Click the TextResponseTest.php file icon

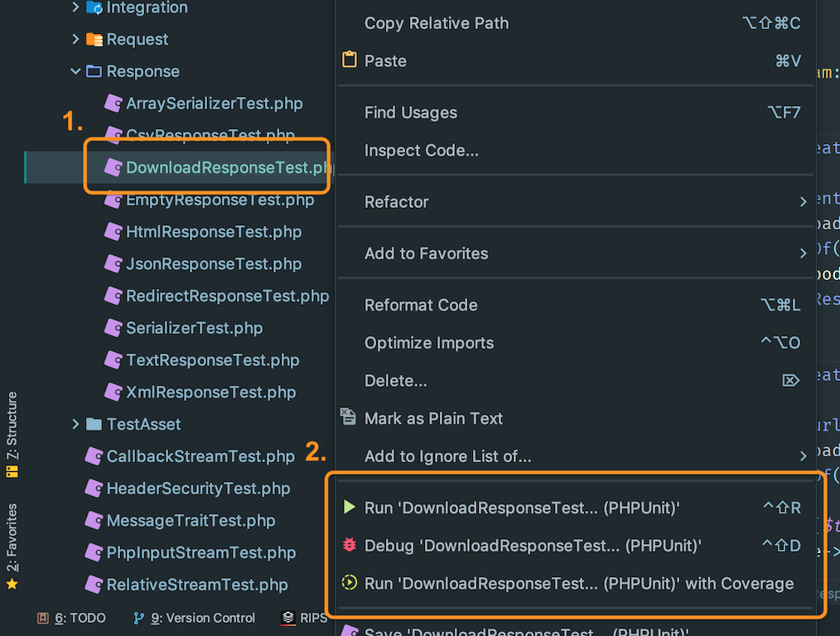(x=113, y=359)
